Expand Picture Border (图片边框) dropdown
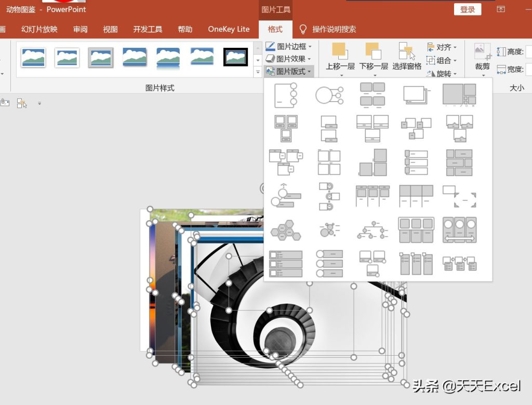 point(289,46)
